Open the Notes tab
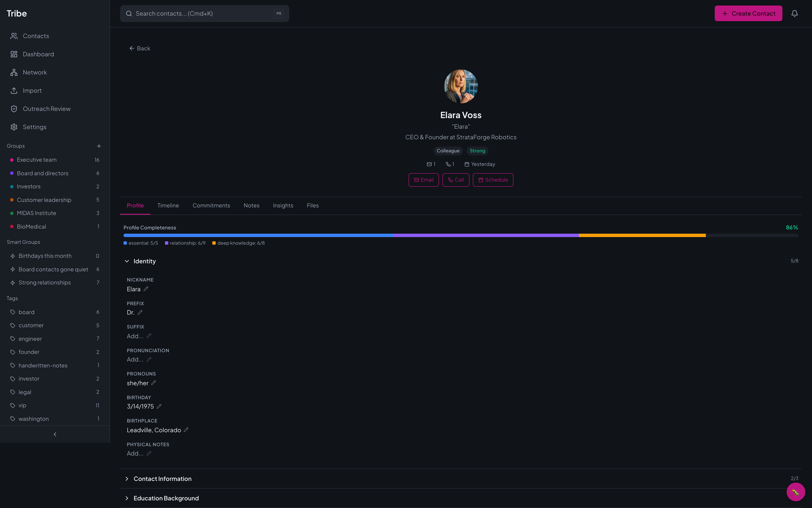This screenshot has height=508, width=812. 252,206
